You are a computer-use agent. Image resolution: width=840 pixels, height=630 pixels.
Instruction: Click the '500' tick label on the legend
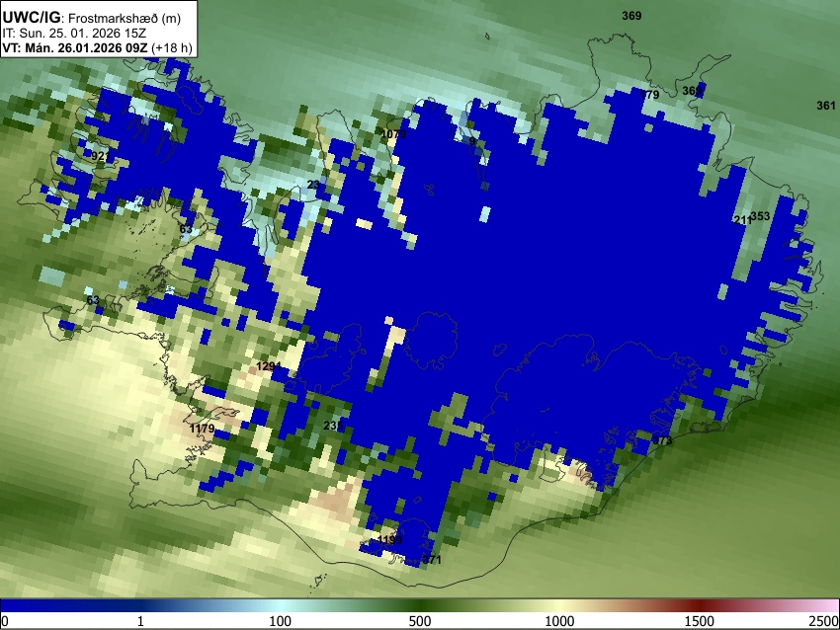click(x=419, y=621)
